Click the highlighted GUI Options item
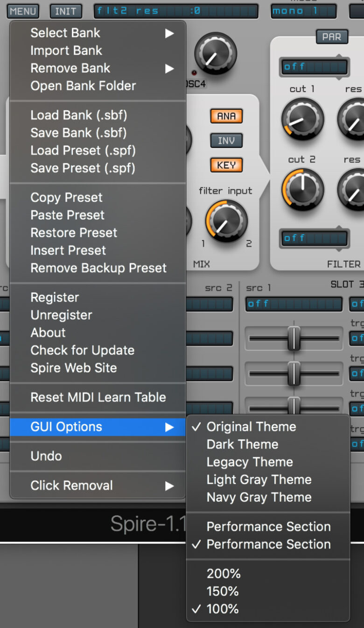 (x=98, y=427)
